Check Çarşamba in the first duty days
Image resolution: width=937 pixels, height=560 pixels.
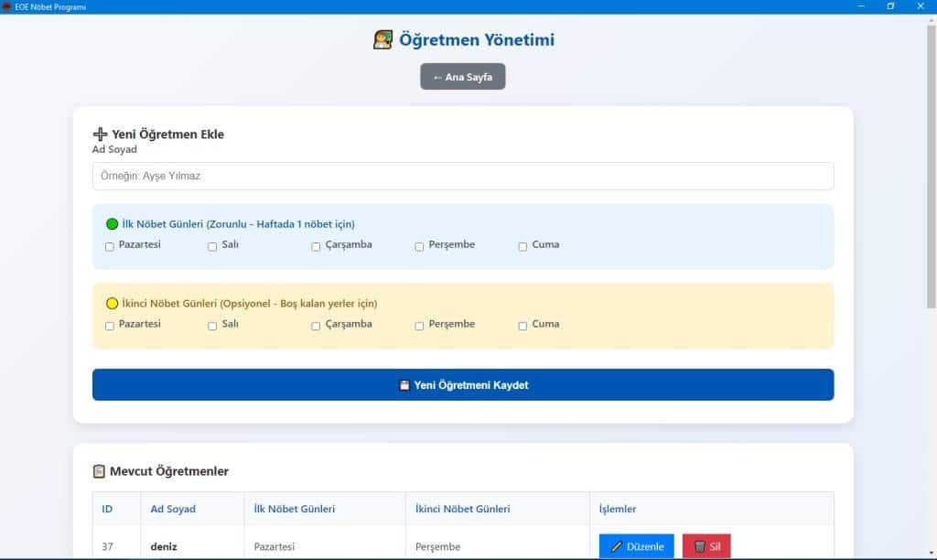coord(316,246)
